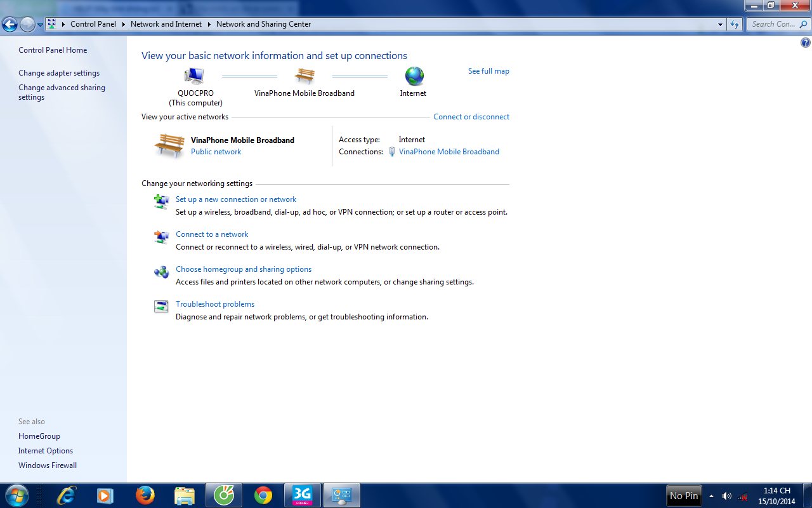
Task: Open the address bar history dropdown arrow
Action: click(x=721, y=24)
